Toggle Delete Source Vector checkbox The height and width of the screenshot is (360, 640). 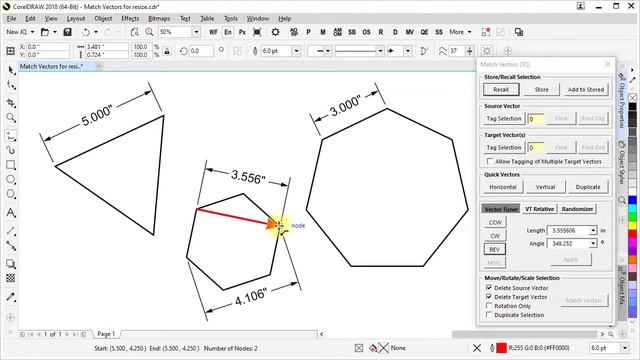click(489, 288)
